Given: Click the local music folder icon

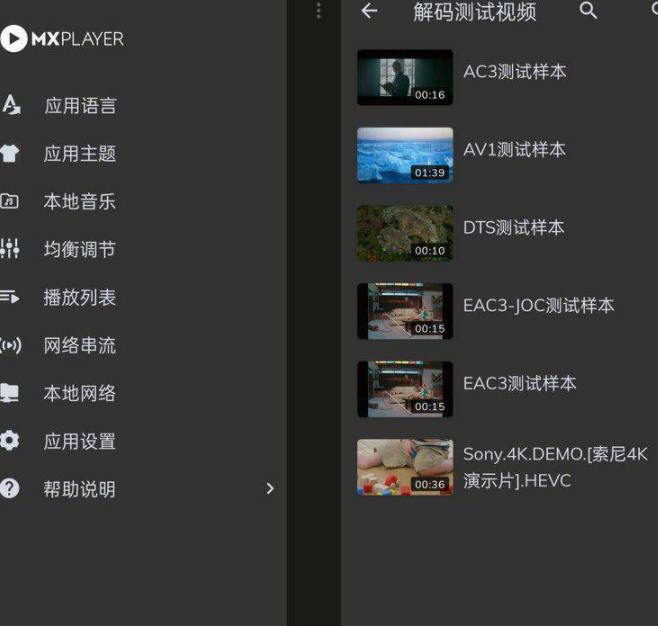Looking at the screenshot, I should click(x=9, y=201).
